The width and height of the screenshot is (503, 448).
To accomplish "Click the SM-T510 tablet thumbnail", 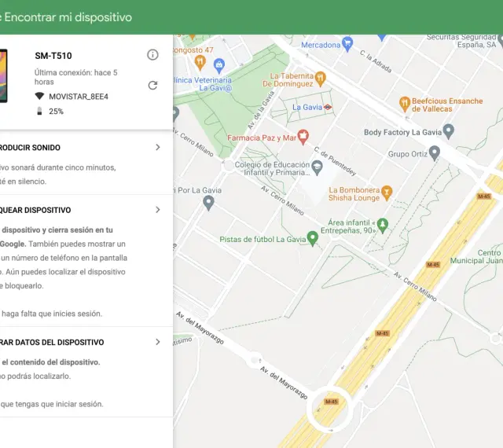I will (3, 75).
